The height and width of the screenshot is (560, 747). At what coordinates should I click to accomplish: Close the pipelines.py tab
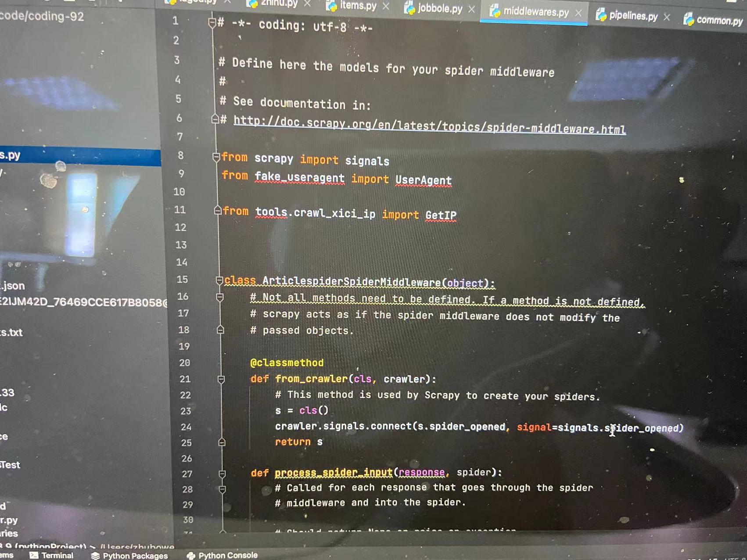point(667,17)
